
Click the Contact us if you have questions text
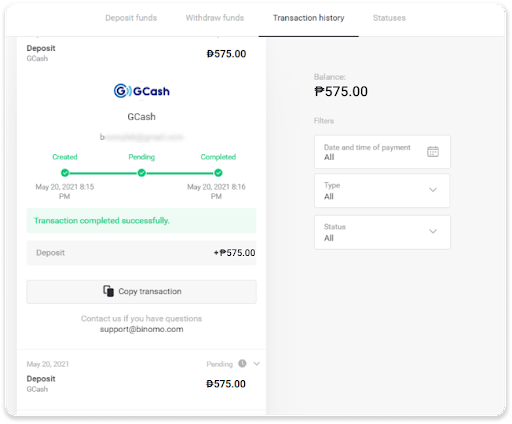coord(142,319)
